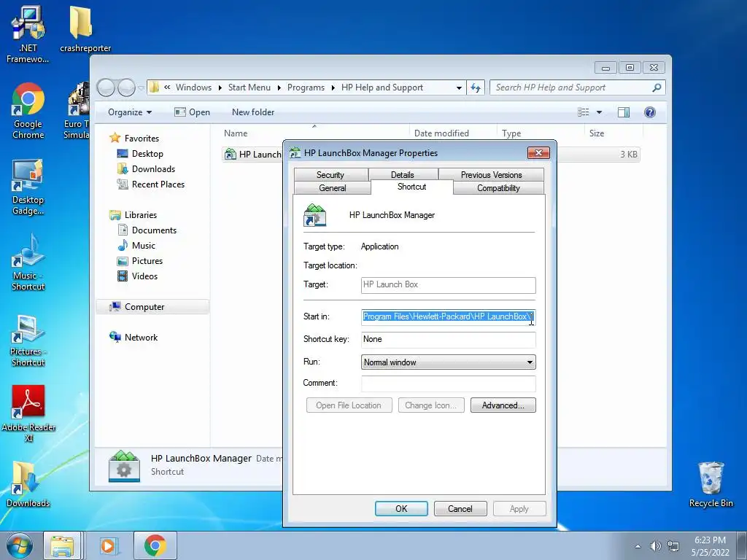Image resolution: width=747 pixels, height=560 pixels.
Task: Toggle the Explorer preview pane icon
Action: coord(624,112)
